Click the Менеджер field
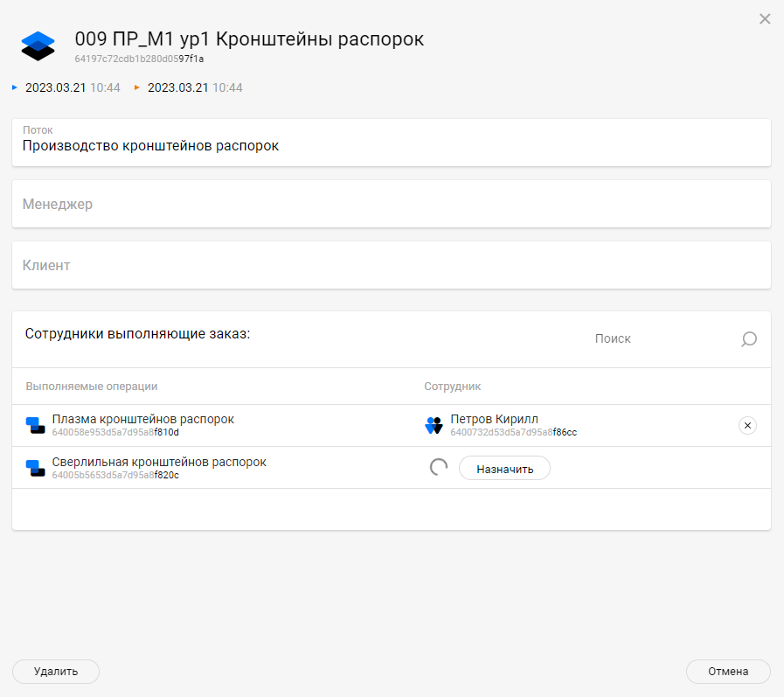The image size is (784, 697). 391,204
